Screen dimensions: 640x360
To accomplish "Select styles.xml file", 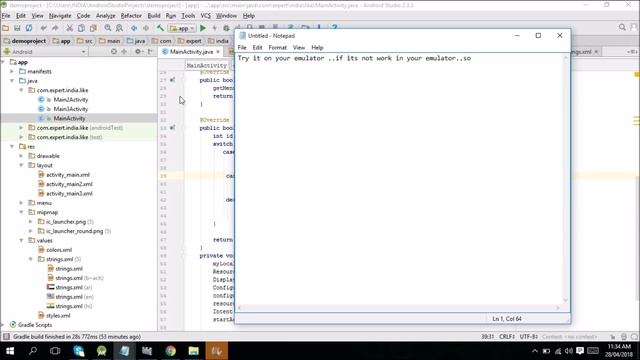I will [58, 316].
